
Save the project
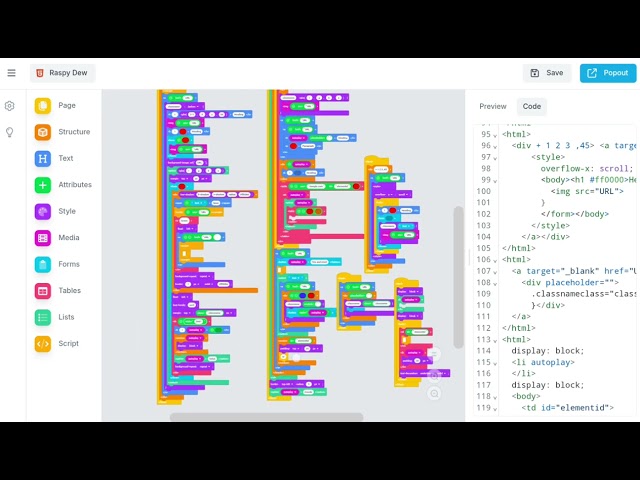point(547,73)
